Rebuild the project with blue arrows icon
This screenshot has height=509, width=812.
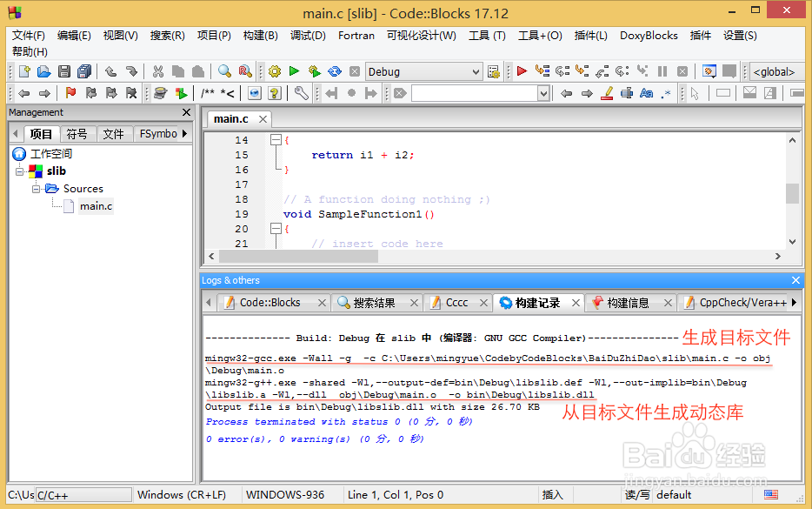335,71
